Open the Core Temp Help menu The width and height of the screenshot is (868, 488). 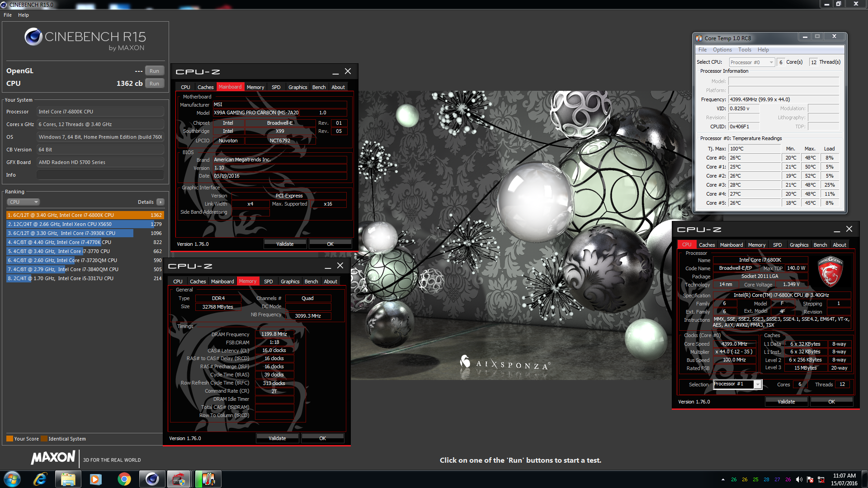pyautogui.click(x=764, y=50)
